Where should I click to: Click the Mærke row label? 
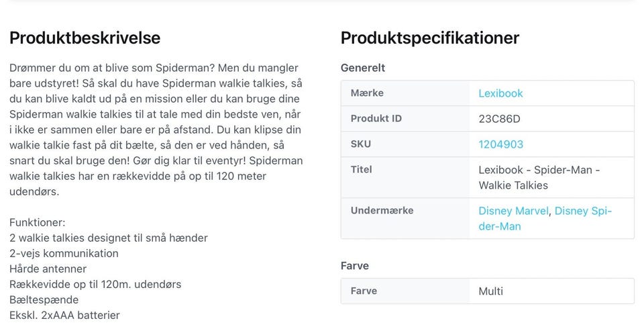point(367,93)
